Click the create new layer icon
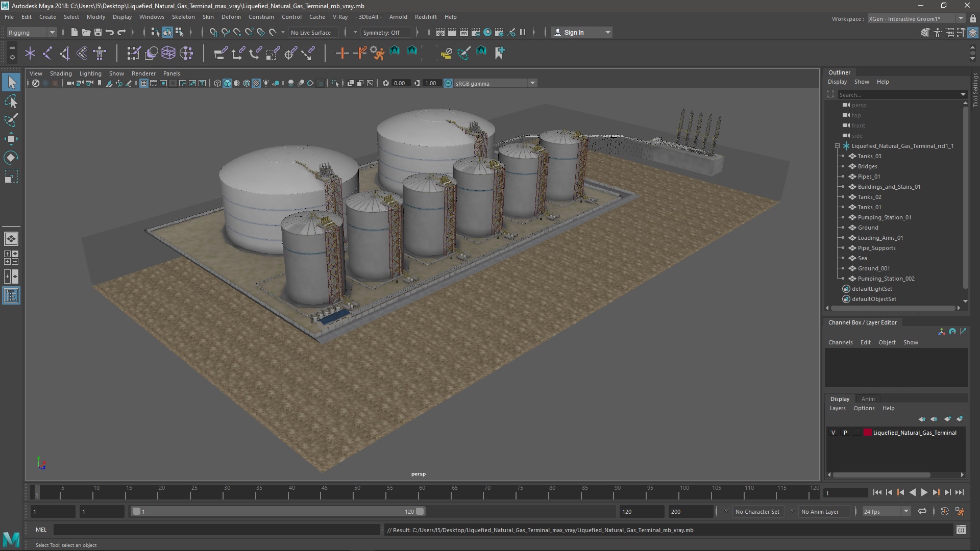The image size is (980, 551). click(947, 419)
